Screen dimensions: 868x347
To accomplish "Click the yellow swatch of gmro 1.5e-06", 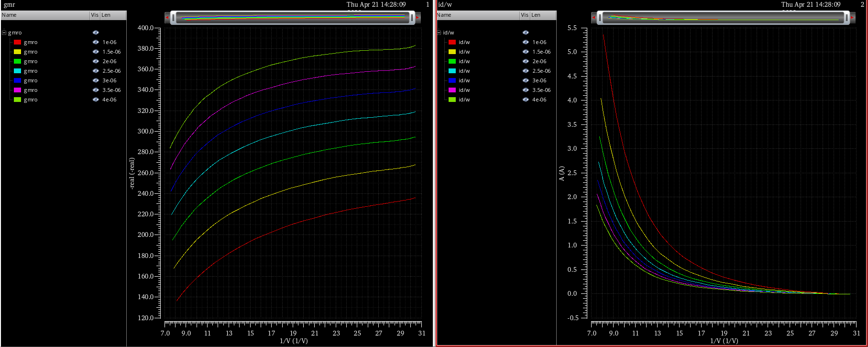I will (x=17, y=52).
